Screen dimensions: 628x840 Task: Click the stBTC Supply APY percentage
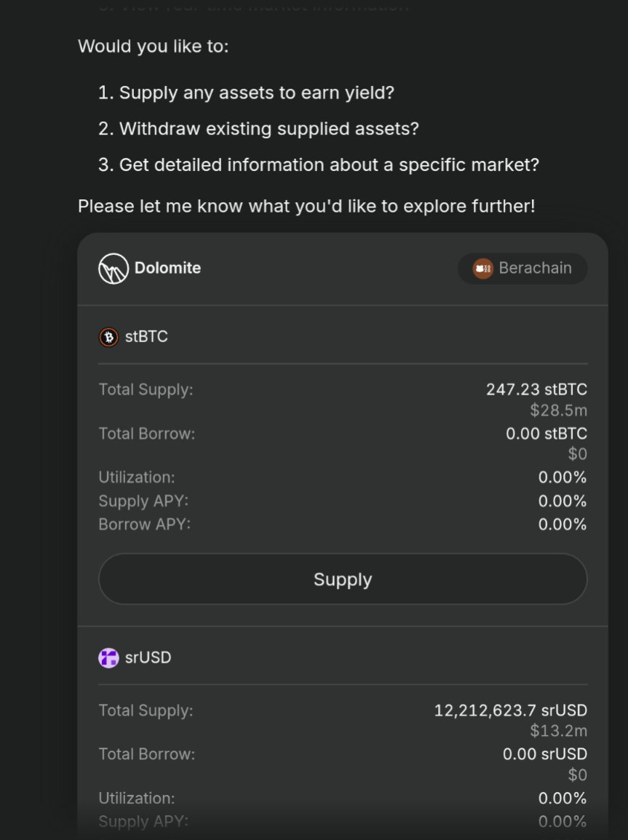click(563, 501)
